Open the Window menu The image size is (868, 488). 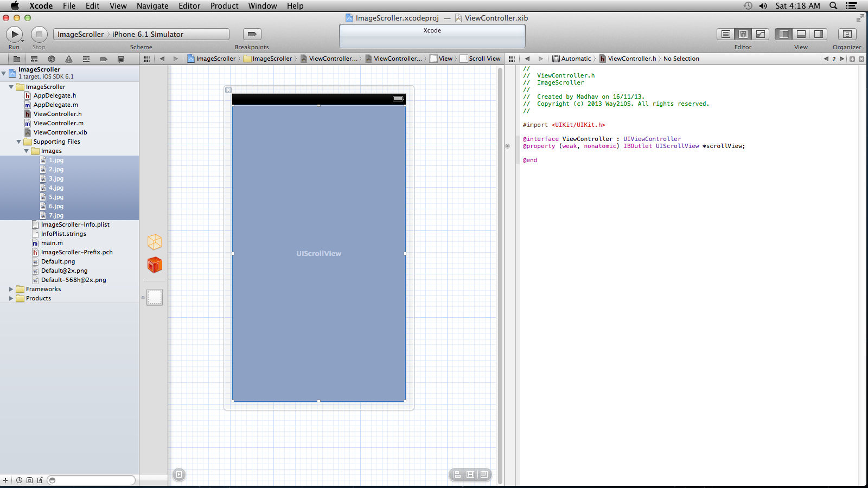point(263,6)
